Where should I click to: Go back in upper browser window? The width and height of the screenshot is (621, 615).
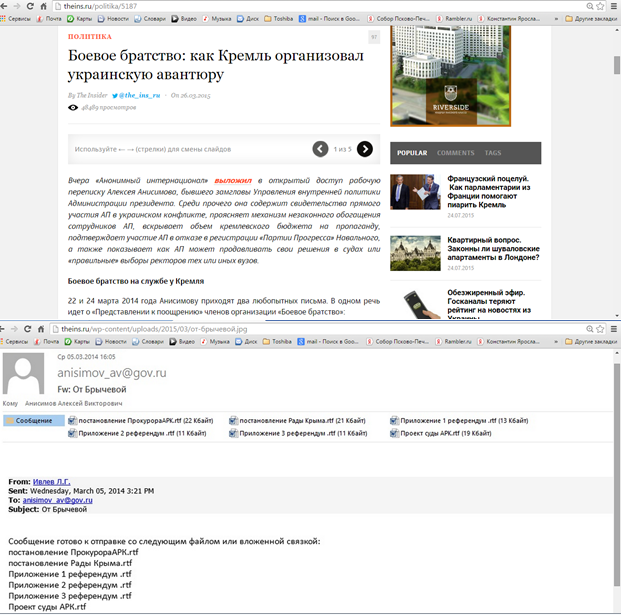point(4,6)
